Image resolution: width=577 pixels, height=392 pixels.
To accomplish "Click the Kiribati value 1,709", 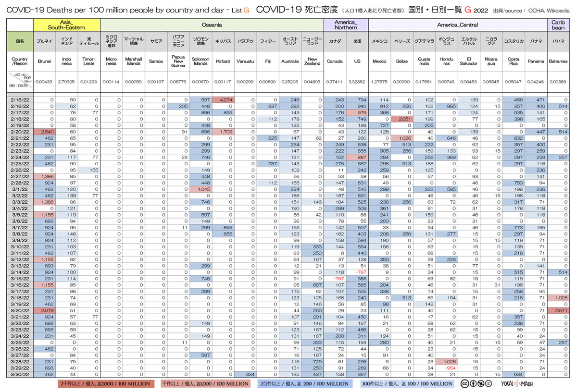I will point(223,131).
